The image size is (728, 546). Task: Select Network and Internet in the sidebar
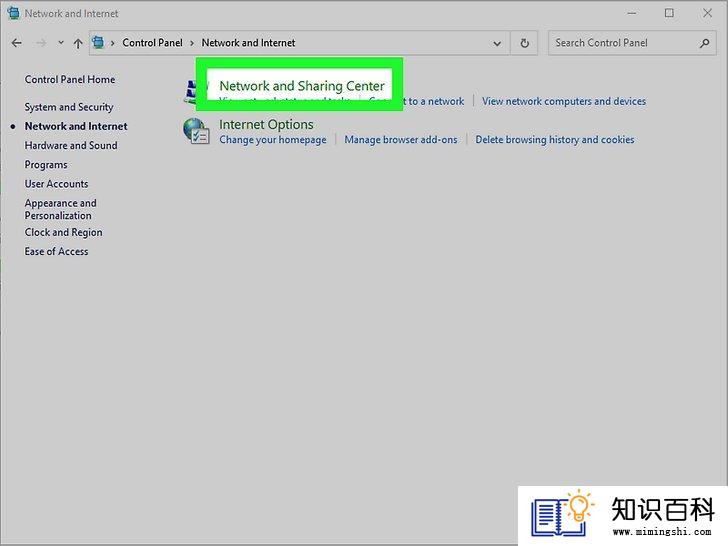pyautogui.click(x=76, y=126)
